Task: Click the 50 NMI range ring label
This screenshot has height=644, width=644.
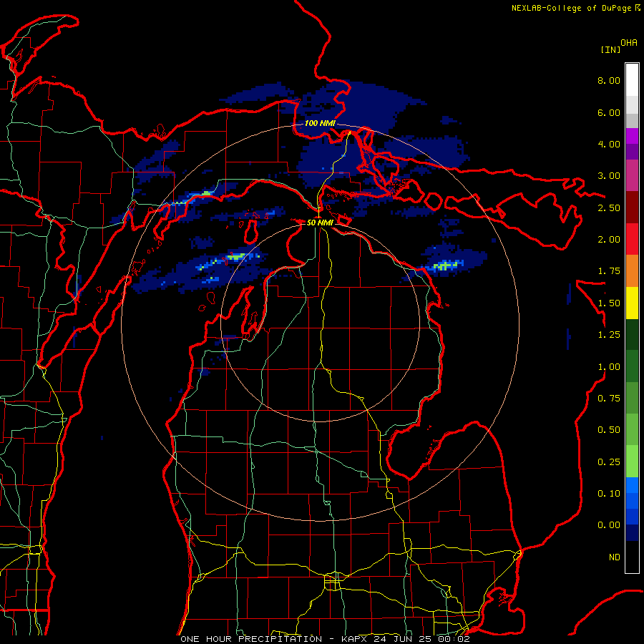Action: click(x=320, y=223)
